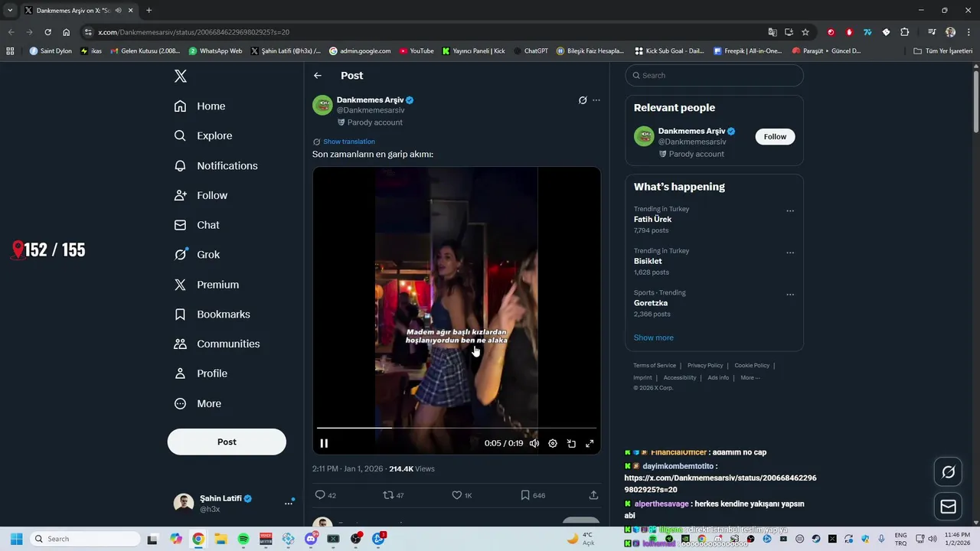Open File Explorer from taskbar

pyautogui.click(x=220, y=539)
